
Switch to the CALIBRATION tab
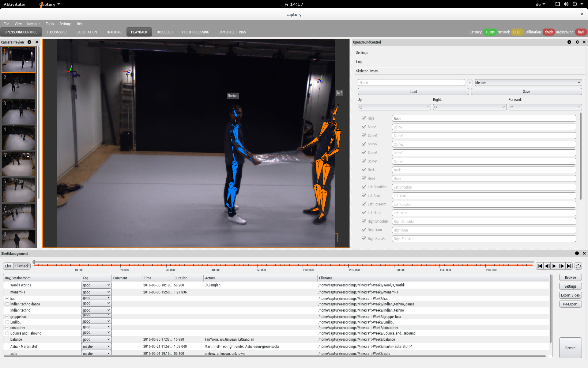coord(87,32)
